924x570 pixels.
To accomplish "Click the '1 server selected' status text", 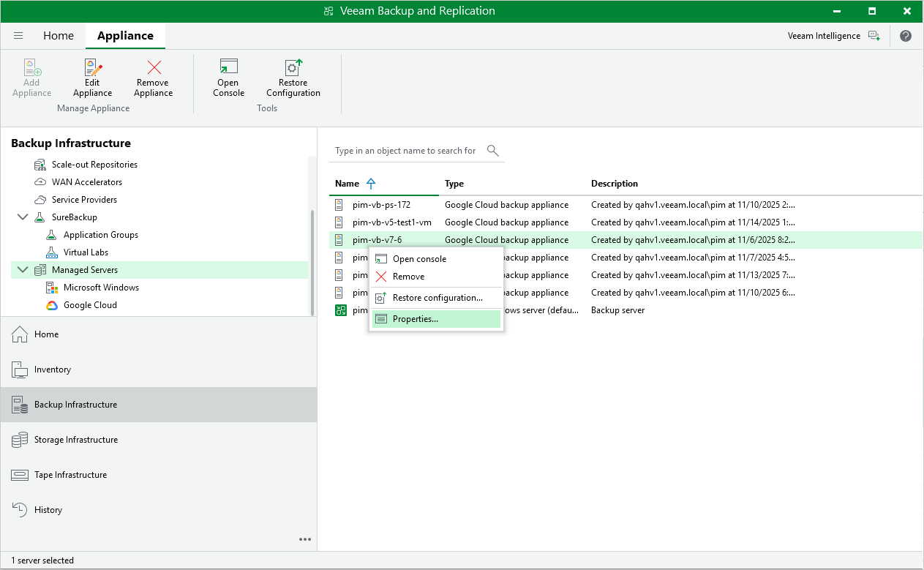I will [42, 560].
